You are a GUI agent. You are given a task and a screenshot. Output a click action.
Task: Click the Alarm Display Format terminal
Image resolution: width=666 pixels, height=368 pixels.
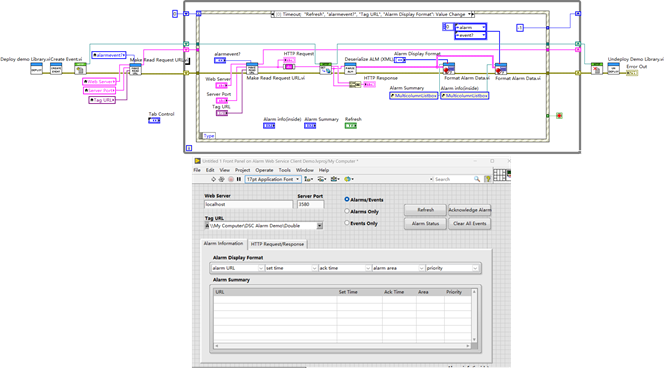point(400,60)
